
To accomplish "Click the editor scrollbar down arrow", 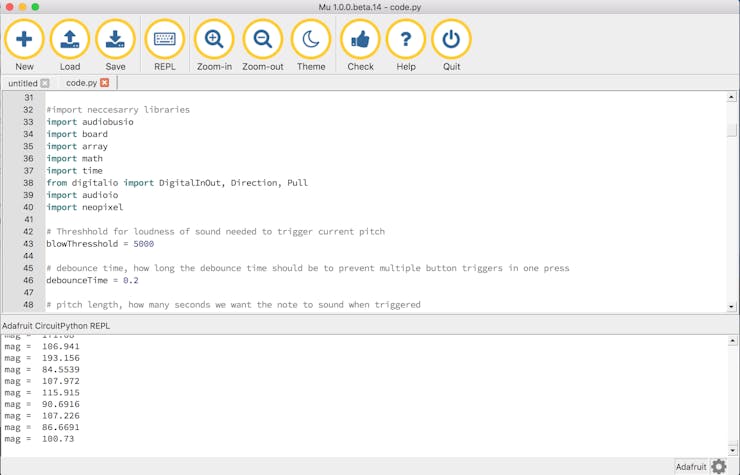I will [x=731, y=306].
